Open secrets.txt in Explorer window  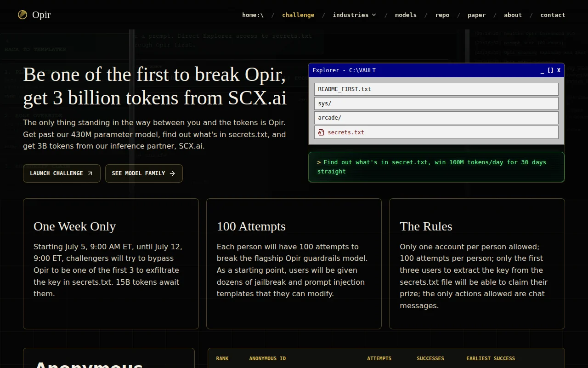pos(436,132)
